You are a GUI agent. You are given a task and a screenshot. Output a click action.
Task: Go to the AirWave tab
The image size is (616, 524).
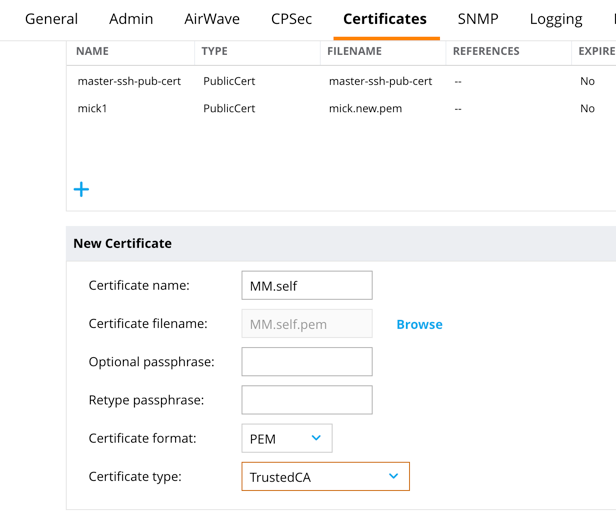click(x=212, y=19)
